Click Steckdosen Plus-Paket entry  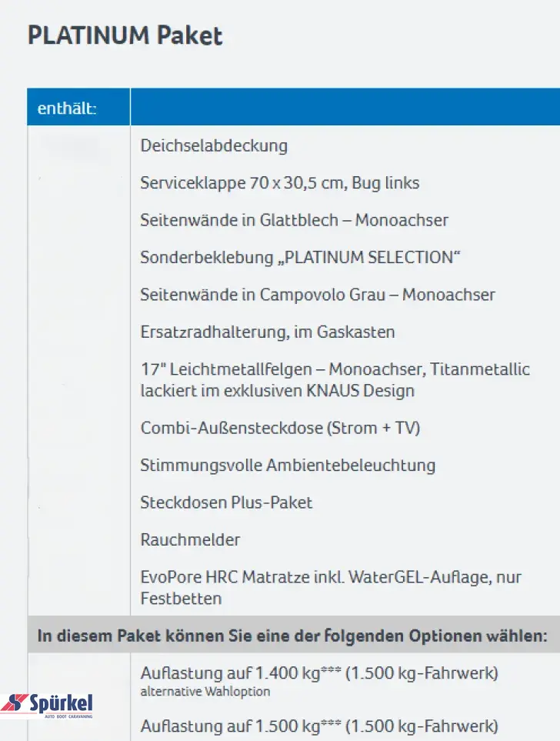coord(226,502)
